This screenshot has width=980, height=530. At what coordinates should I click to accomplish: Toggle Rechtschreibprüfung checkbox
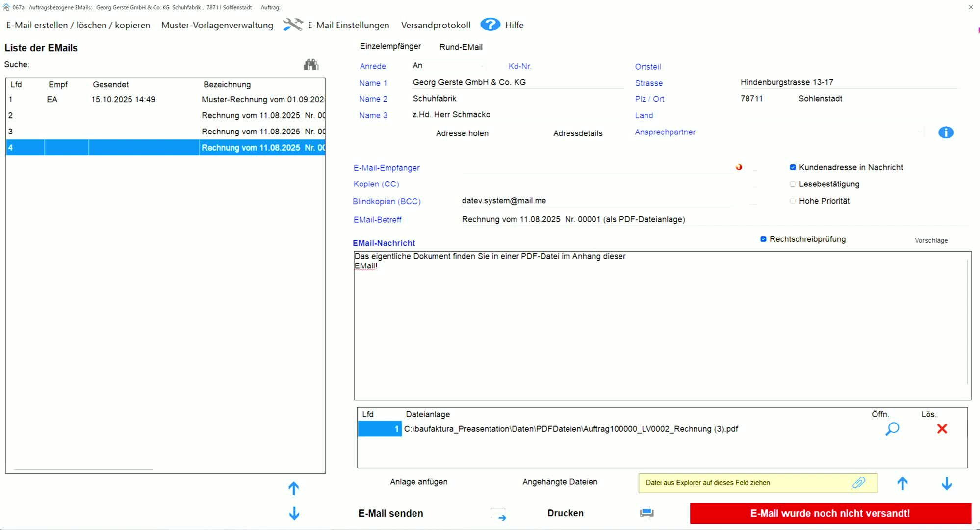pyautogui.click(x=763, y=239)
